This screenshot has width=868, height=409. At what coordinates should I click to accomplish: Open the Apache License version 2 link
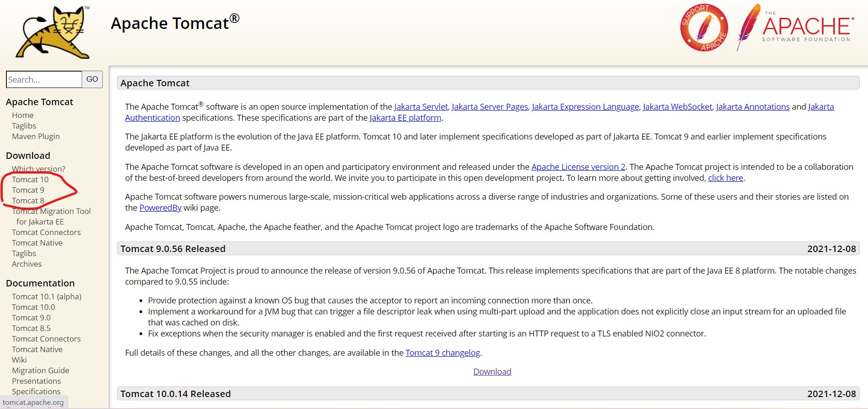coord(579,167)
